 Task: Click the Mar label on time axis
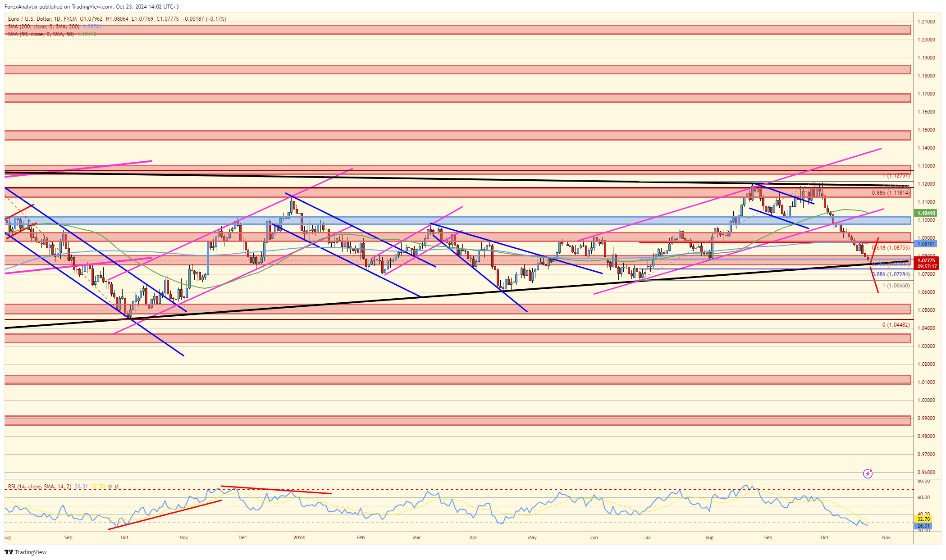click(x=417, y=537)
